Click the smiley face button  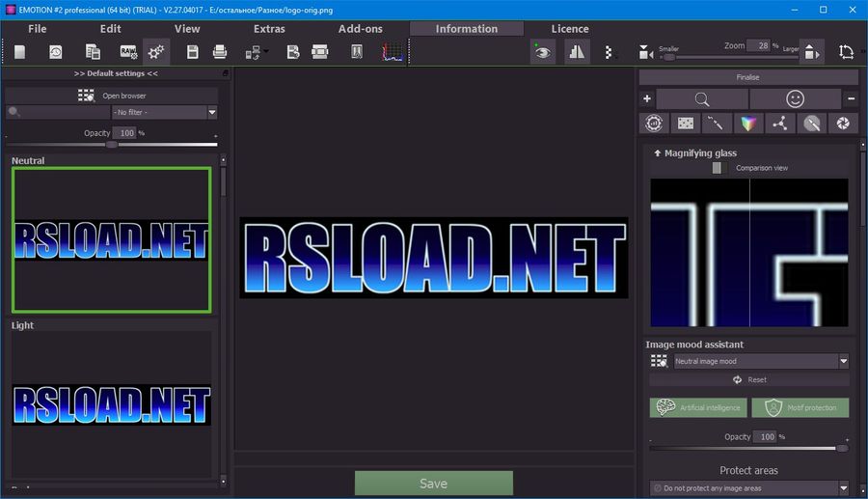(x=794, y=98)
